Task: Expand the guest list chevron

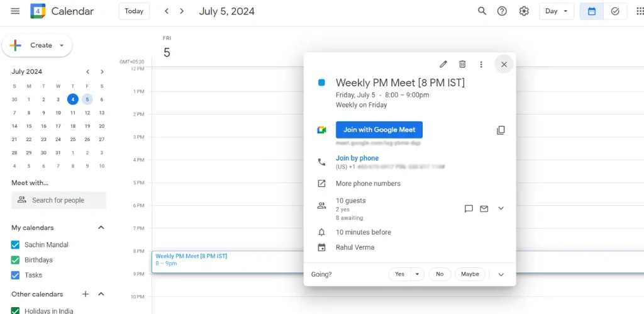Action: (x=501, y=208)
